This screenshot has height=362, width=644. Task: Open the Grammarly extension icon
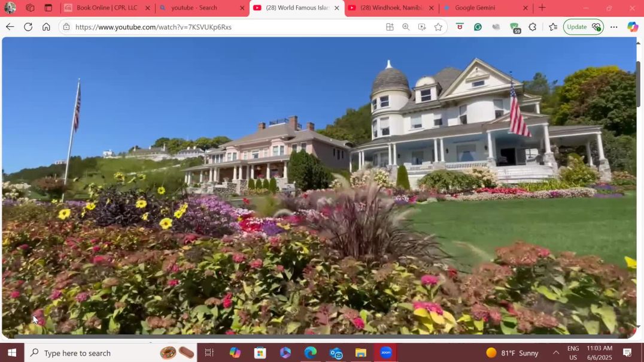[478, 27]
